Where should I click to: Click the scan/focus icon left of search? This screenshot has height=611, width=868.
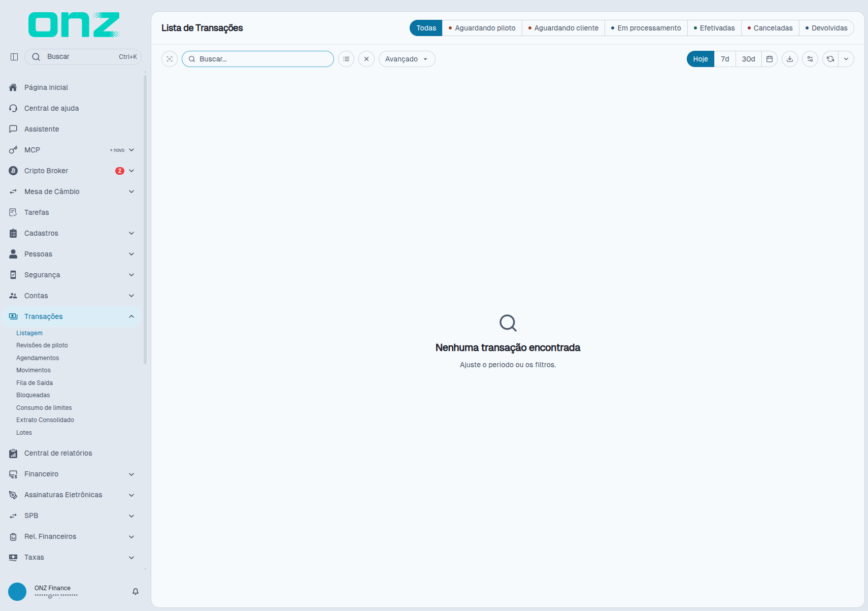point(170,59)
